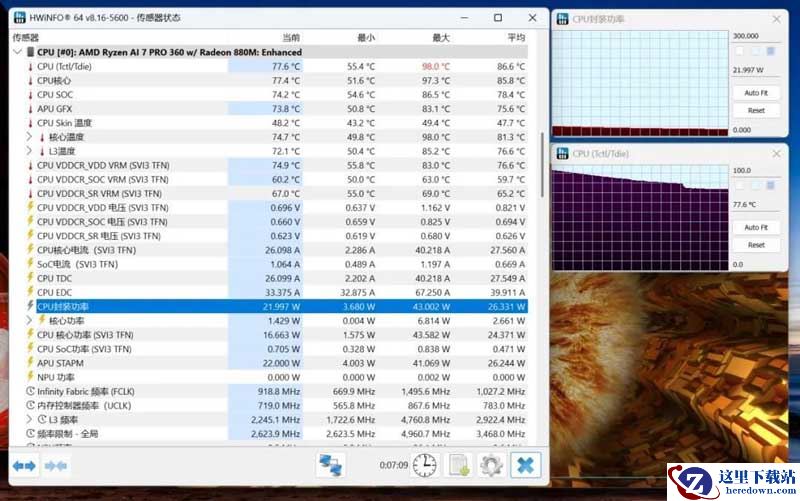Expand the L3温度 row
The width and height of the screenshot is (800, 501).
coord(29,151)
